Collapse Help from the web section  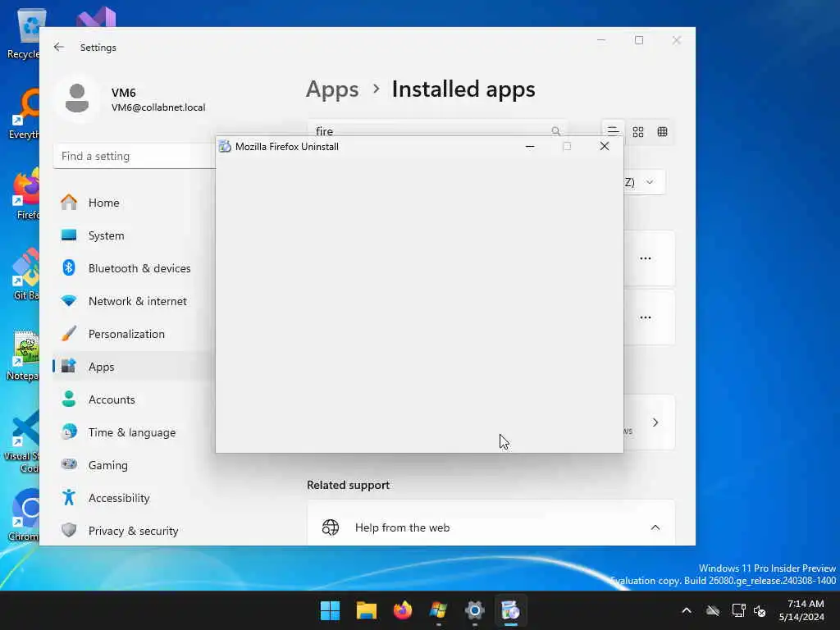[x=655, y=527]
